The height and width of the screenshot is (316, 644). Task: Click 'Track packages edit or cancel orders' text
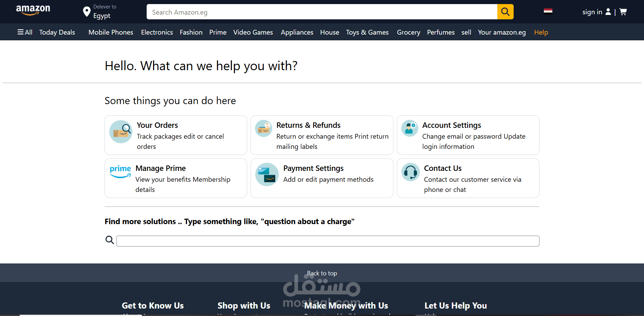click(x=180, y=141)
